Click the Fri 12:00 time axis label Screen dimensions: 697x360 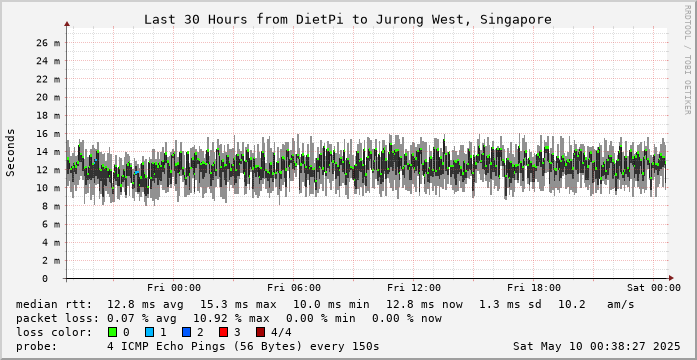[x=414, y=288]
